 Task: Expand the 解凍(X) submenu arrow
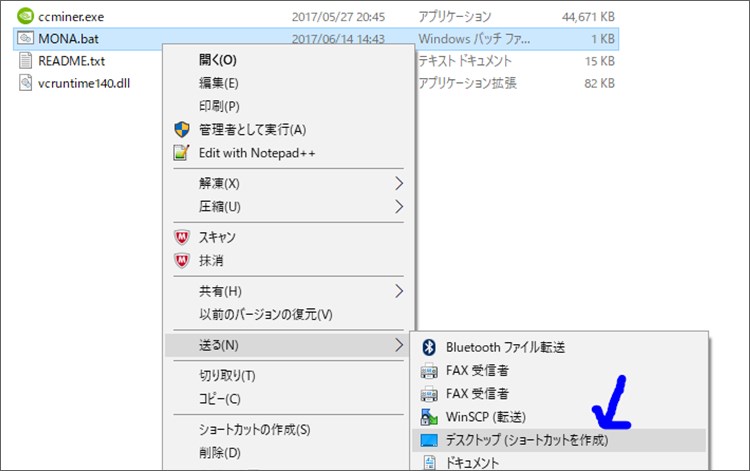click(399, 183)
